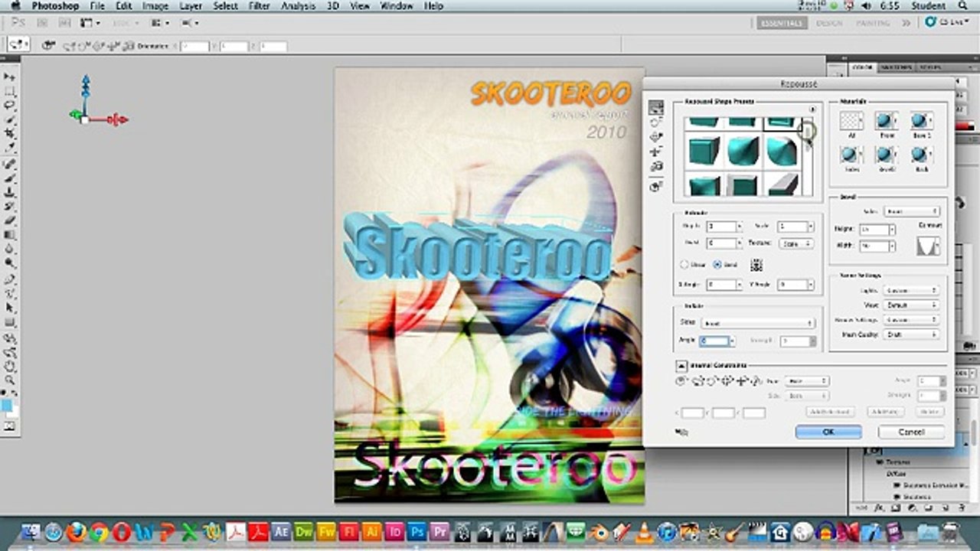The image size is (980, 551).
Task: Open the Window menu
Action: 397,6
